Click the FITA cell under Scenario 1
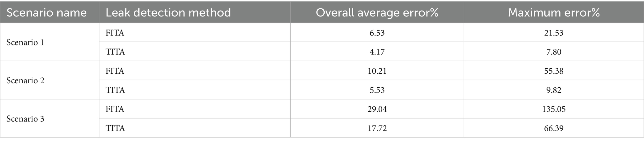The image size is (644, 143). click(115, 33)
